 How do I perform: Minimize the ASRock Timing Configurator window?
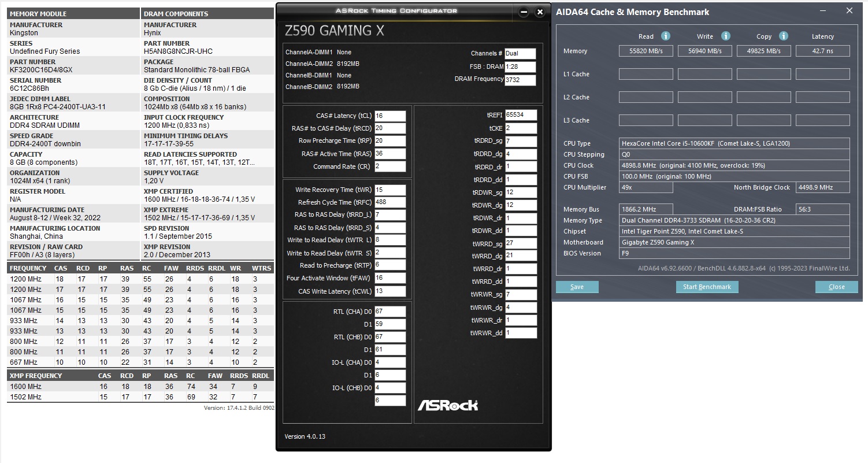[x=524, y=12]
